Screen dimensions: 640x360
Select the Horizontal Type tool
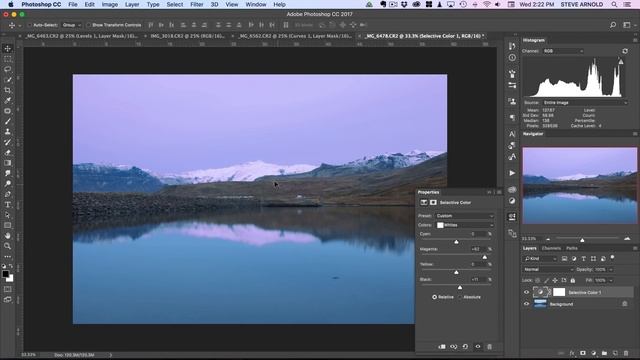tap(7, 204)
